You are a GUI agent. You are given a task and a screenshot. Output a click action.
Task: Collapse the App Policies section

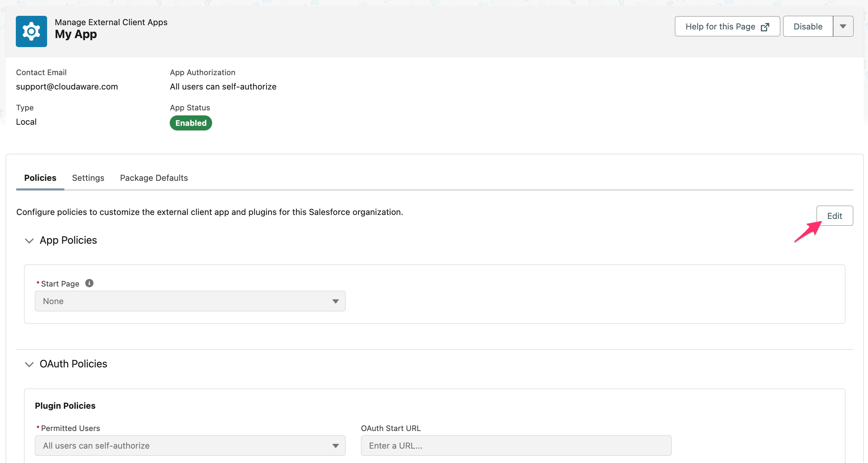[x=29, y=241]
